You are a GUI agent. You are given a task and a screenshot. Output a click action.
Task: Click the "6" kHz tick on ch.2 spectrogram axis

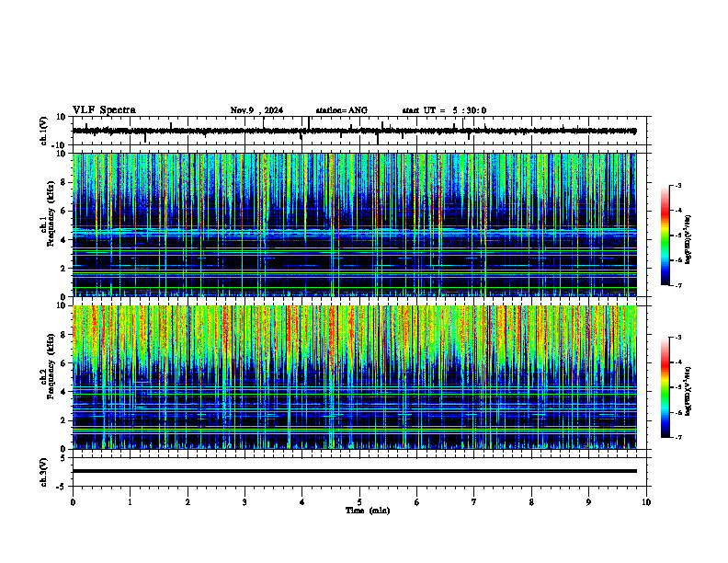click(63, 363)
